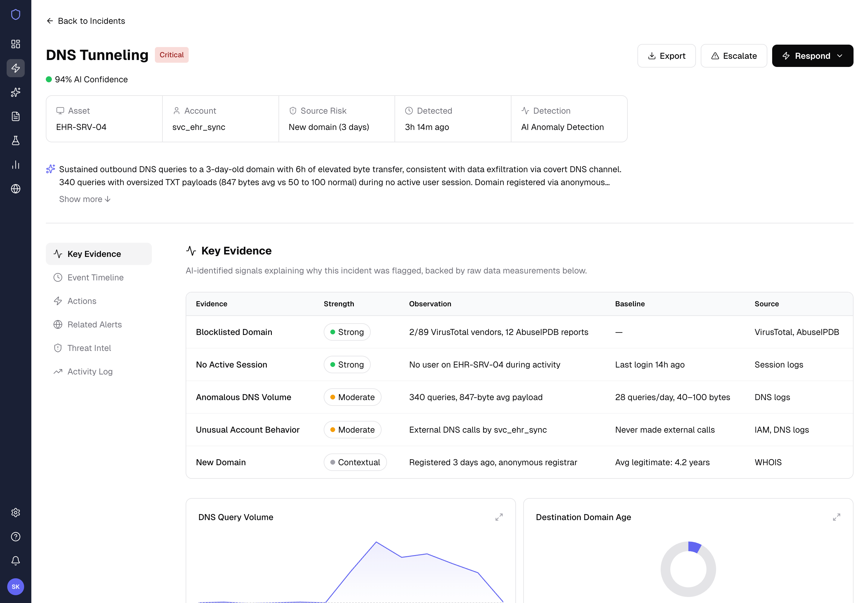
Task: Switch to the Event Timeline tab
Action: coord(99,277)
